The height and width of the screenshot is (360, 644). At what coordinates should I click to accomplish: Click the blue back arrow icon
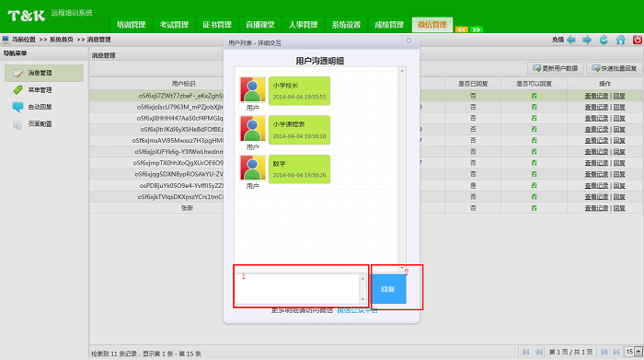pos(571,40)
